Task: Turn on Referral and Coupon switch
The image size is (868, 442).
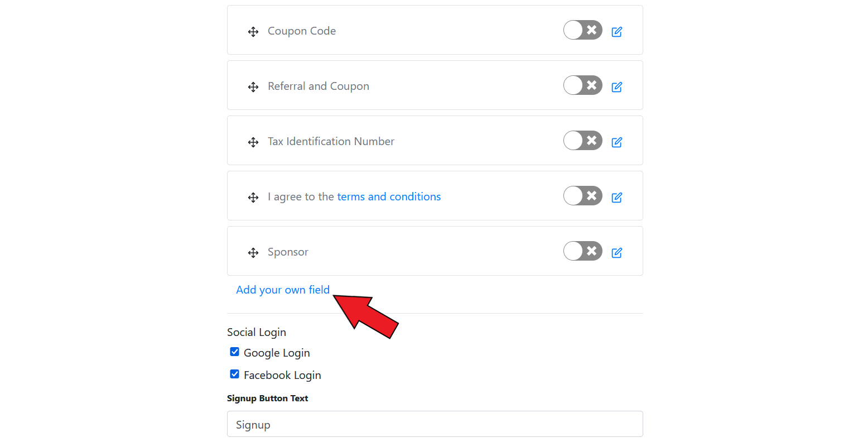Action: (582, 85)
